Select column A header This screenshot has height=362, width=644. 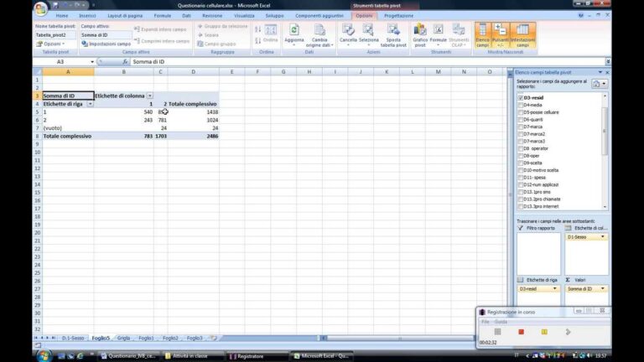[68, 72]
